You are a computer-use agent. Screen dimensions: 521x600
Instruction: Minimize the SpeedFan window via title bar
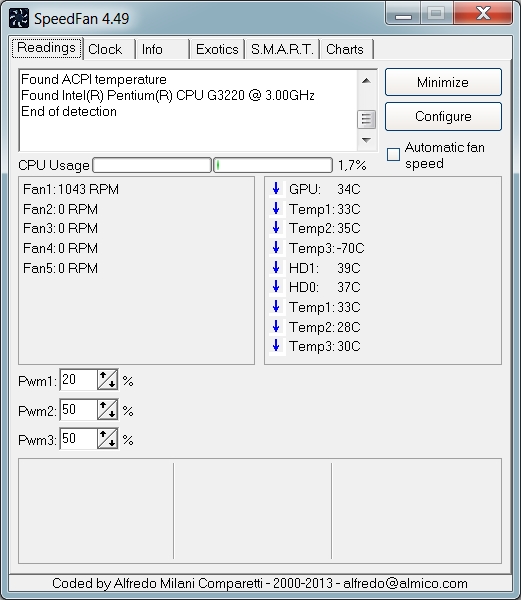coord(404,14)
